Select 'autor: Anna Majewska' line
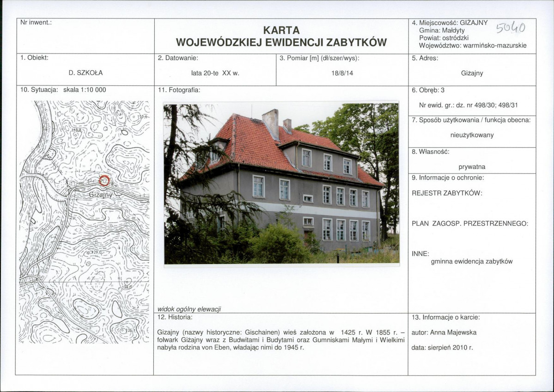The width and height of the screenshot is (554, 392). point(444,333)
